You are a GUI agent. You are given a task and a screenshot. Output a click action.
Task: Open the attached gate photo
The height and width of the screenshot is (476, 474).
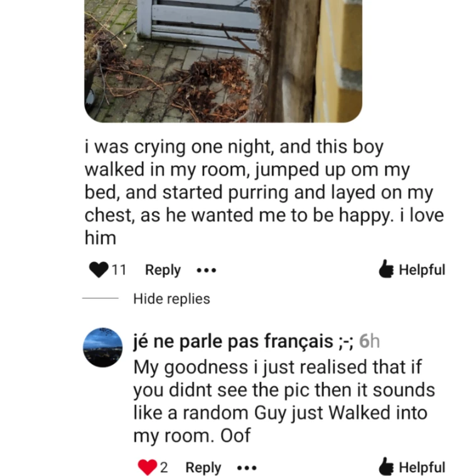[223, 61]
